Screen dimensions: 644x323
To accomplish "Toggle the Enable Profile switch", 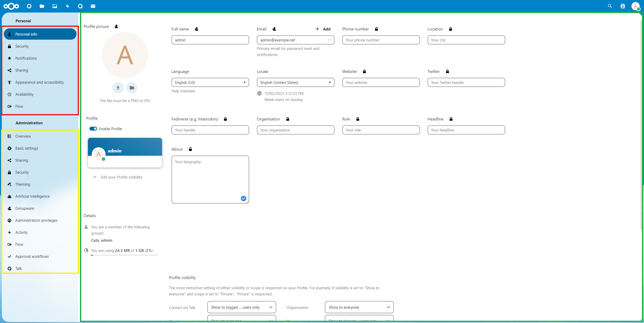I will click(x=94, y=129).
